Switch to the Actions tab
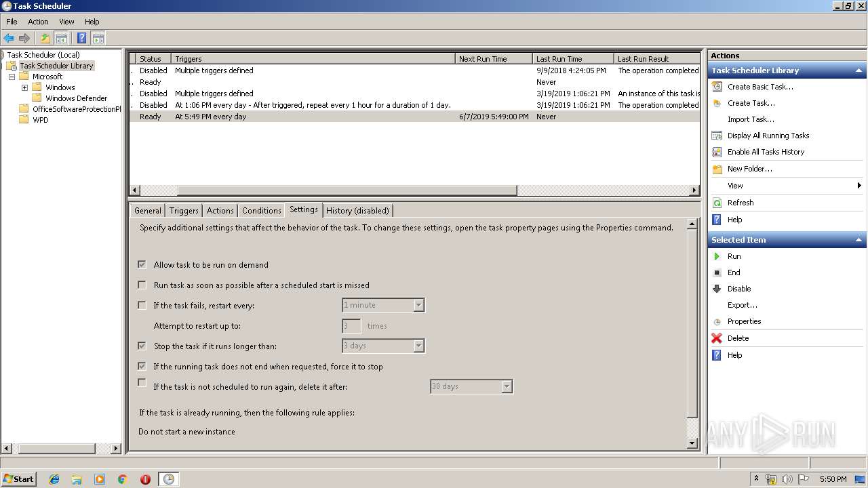This screenshot has width=868, height=488. (x=220, y=211)
